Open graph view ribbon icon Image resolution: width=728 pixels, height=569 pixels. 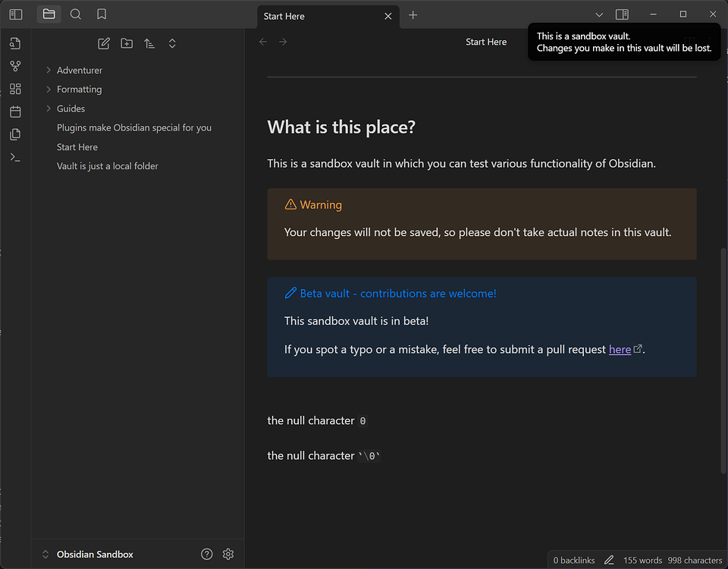[15, 66]
